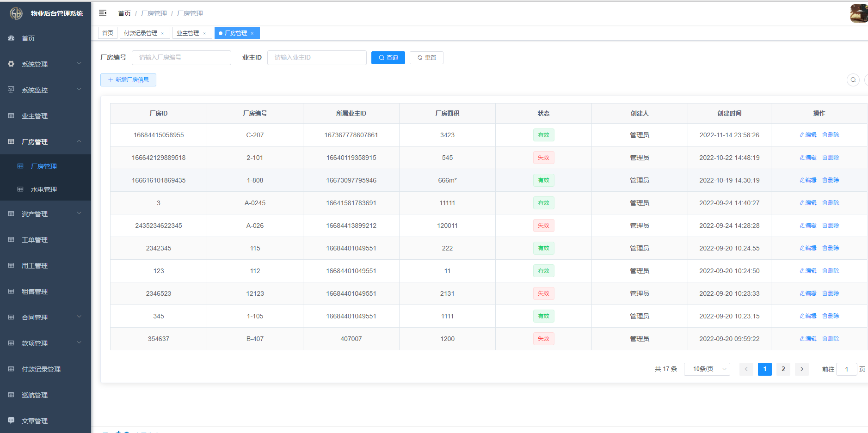Edit the 1-105 factory row
Screen dimensions: 868x433
click(x=808, y=316)
